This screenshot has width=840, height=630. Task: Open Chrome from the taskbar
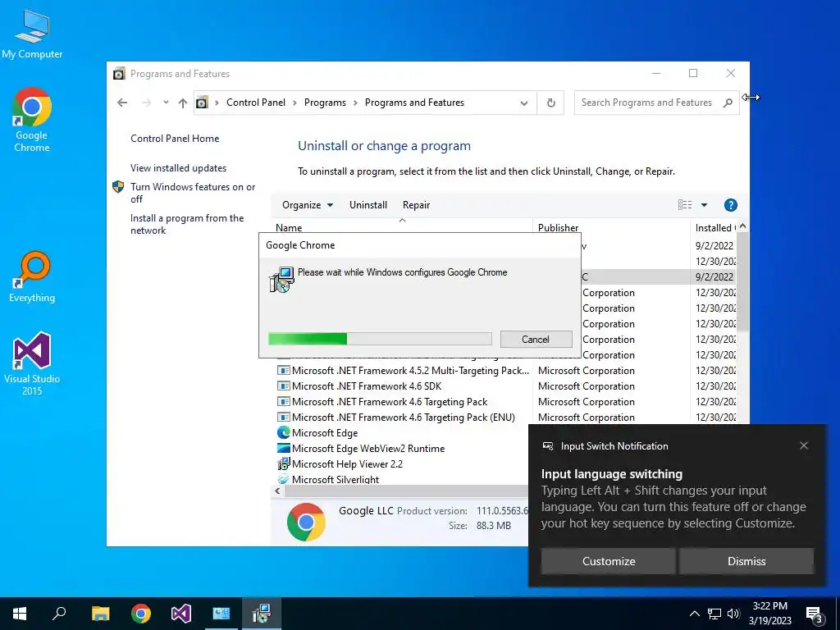coord(141,614)
